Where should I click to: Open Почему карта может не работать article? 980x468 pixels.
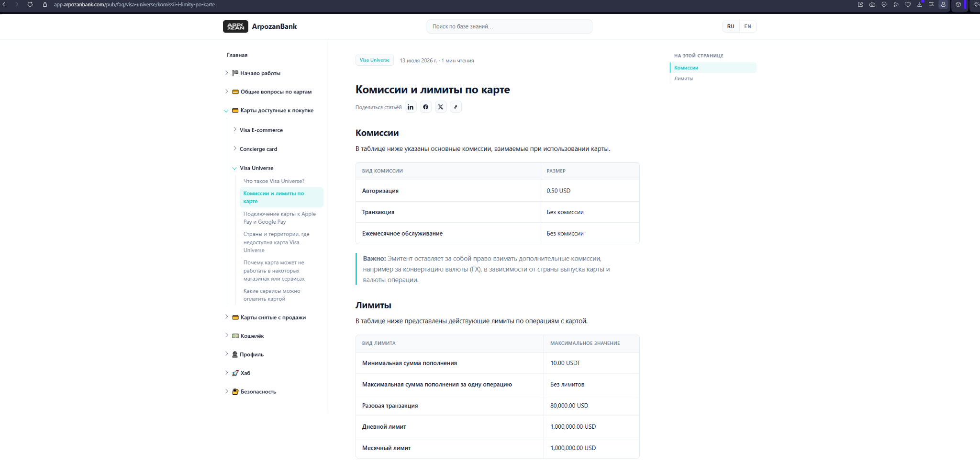(x=274, y=271)
